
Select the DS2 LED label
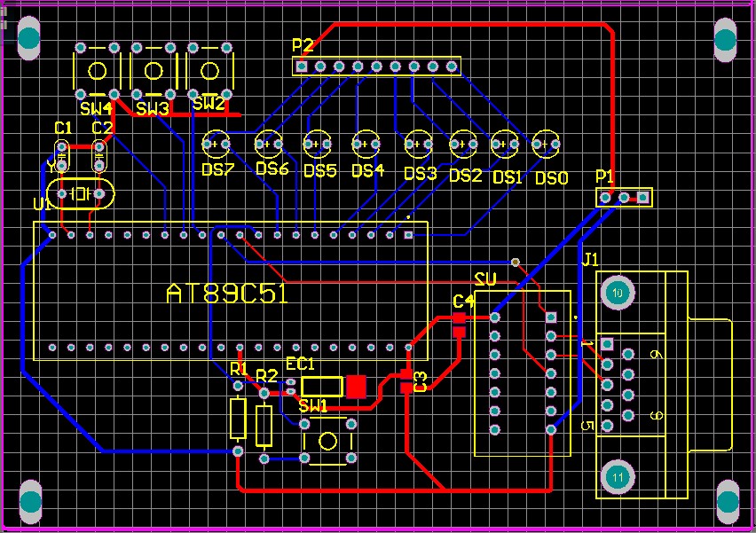tap(465, 176)
